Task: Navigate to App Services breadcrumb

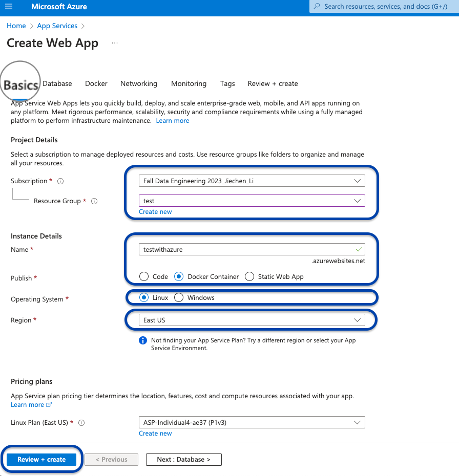Action: click(57, 26)
